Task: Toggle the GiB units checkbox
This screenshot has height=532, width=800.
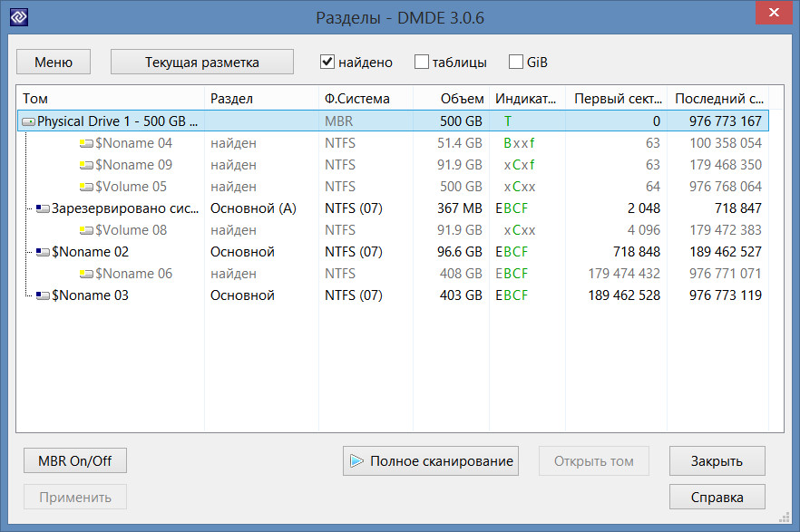Action: [516, 63]
